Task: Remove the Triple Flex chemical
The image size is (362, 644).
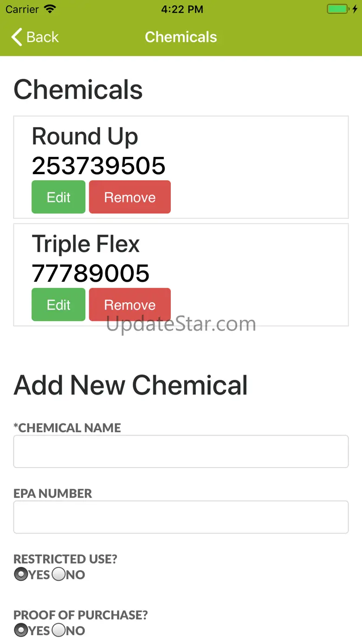Action: pyautogui.click(x=130, y=305)
